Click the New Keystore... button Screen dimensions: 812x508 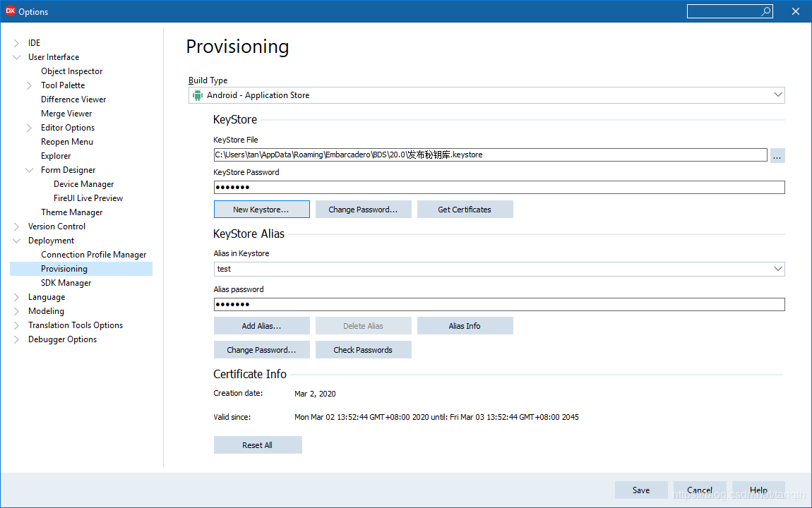pyautogui.click(x=261, y=210)
